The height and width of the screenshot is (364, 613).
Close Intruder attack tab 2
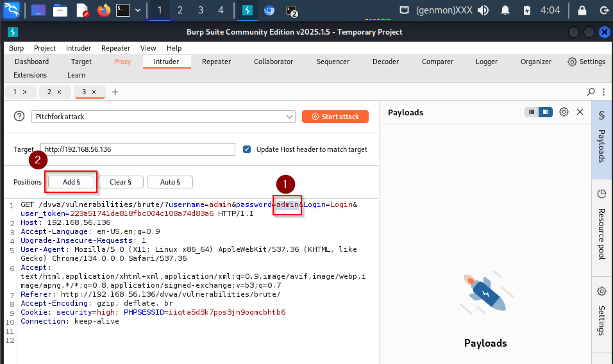60,92
